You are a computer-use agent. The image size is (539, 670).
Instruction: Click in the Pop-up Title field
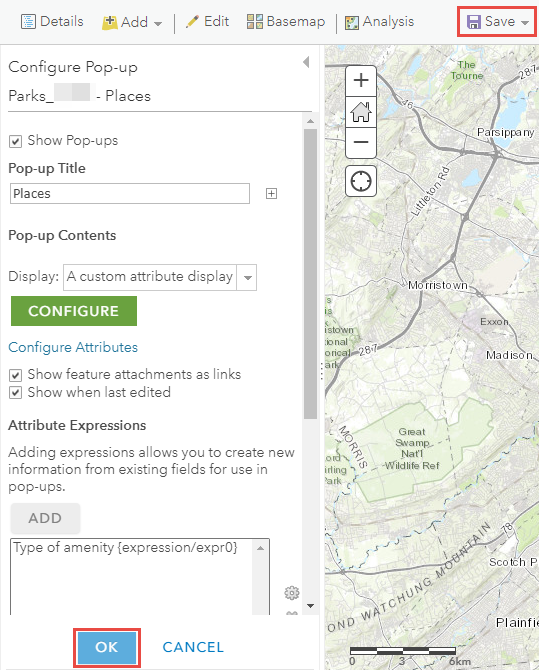[130, 194]
